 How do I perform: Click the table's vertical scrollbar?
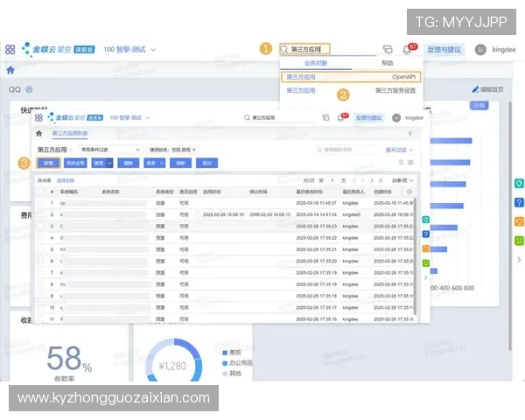pyautogui.click(x=415, y=256)
